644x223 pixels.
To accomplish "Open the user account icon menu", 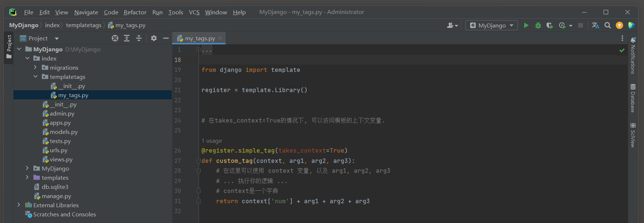I will click(x=452, y=25).
